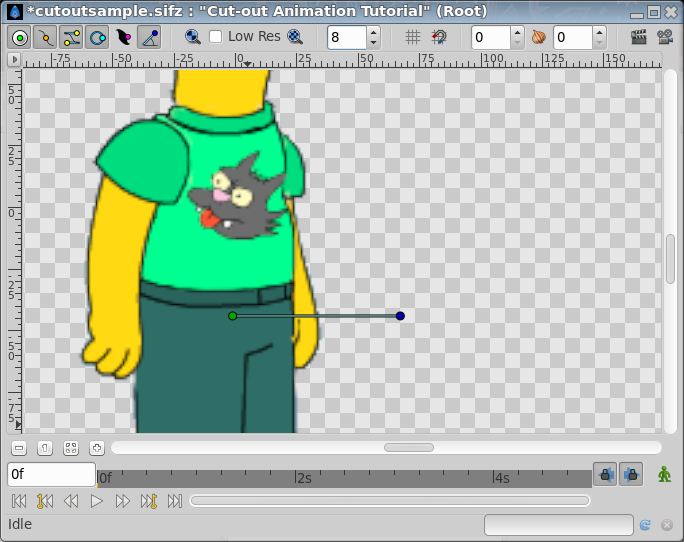Toggle position handles display
Screen dimensions: 684x542
tap(20, 38)
